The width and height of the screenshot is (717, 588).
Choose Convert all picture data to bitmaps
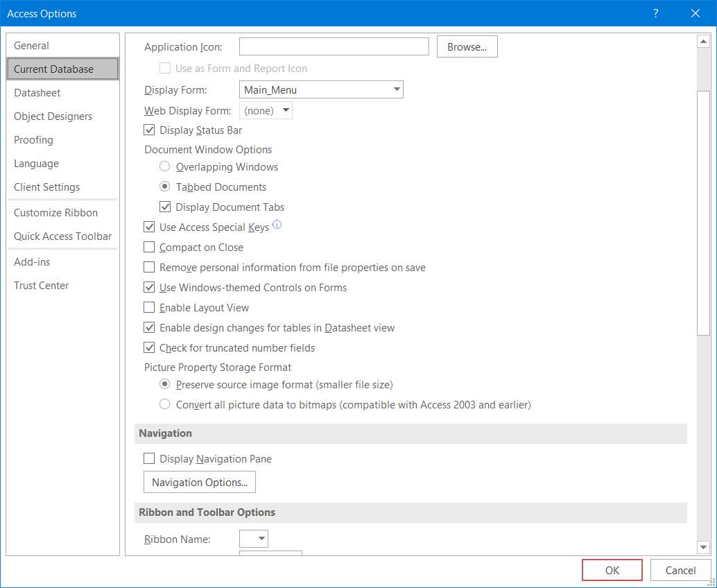pos(165,404)
